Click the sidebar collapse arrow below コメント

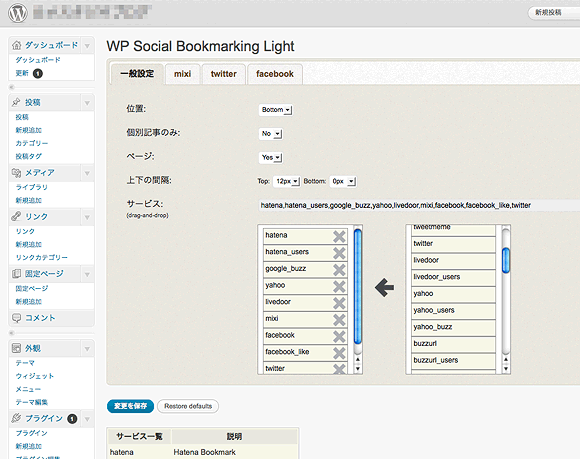tap(12, 333)
